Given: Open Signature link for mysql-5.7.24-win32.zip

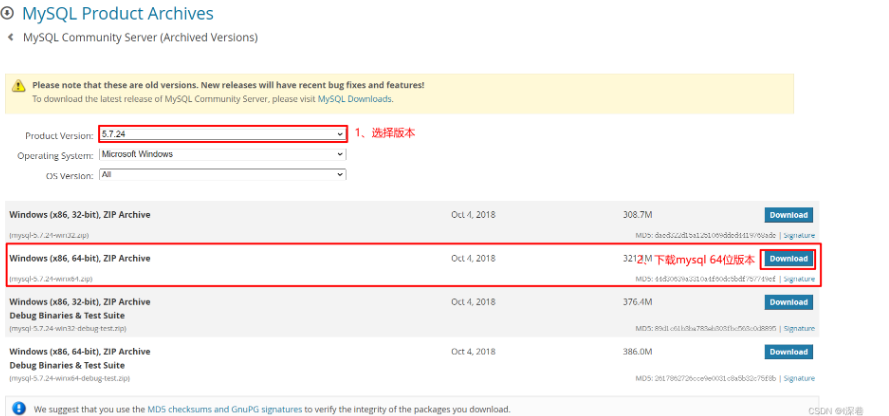Looking at the screenshot, I should tap(799, 235).
